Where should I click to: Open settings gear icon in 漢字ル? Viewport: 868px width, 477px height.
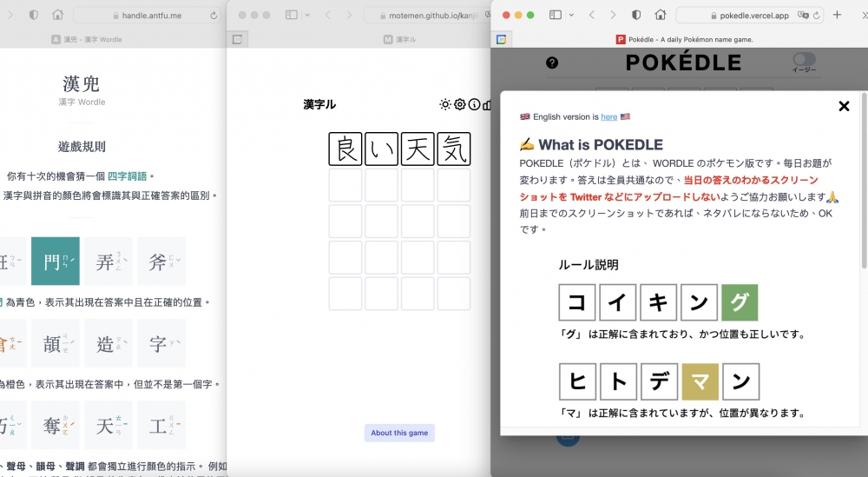(460, 104)
